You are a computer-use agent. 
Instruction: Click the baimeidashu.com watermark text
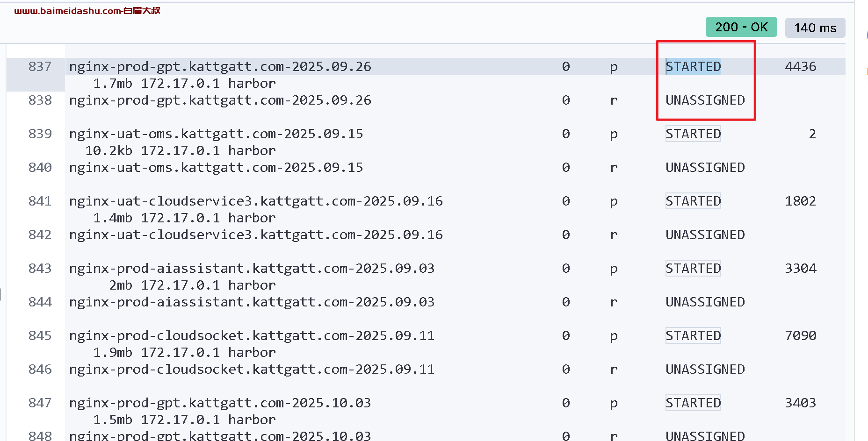pos(87,11)
